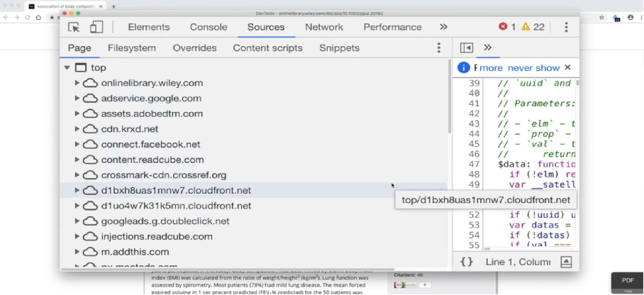Image resolution: width=644 pixels, height=295 pixels.
Task: Click the 'Line 1, Column' status text
Action: (518, 262)
